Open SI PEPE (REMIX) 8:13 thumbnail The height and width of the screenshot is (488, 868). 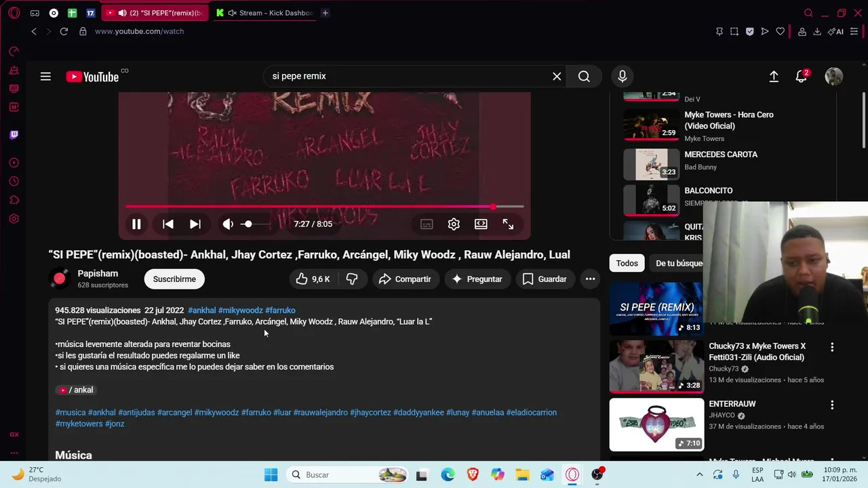pos(656,308)
